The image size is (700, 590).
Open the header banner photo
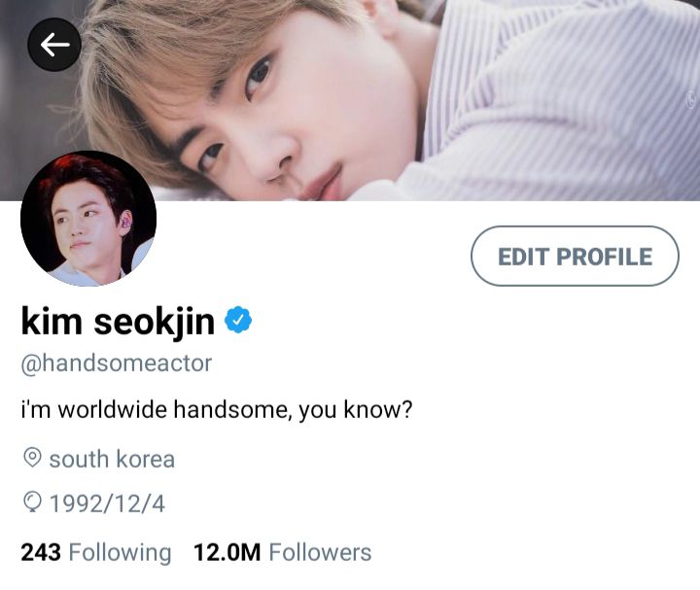350,100
